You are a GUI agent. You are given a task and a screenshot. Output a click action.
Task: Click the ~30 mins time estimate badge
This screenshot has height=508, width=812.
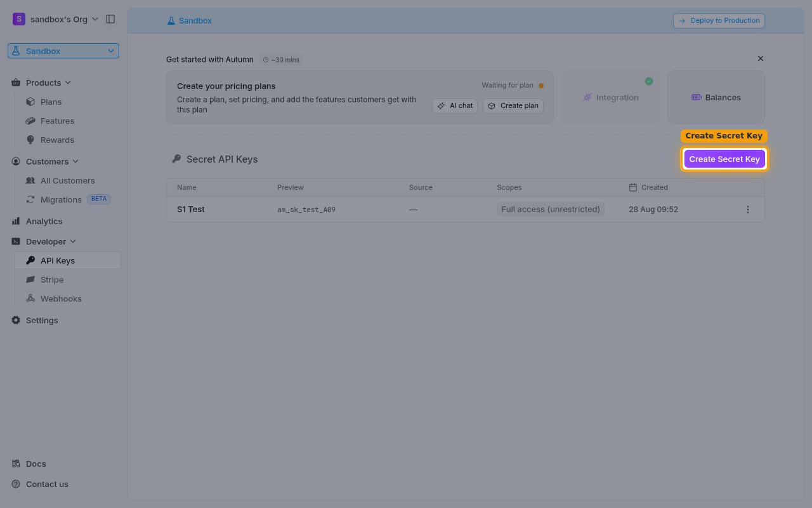281,60
